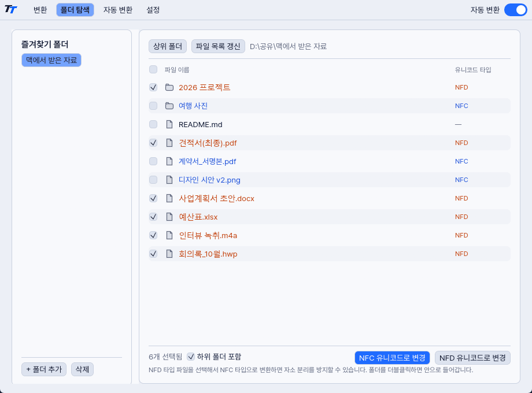Click the file icon next to 회의록_10월.hwp

coord(169,254)
